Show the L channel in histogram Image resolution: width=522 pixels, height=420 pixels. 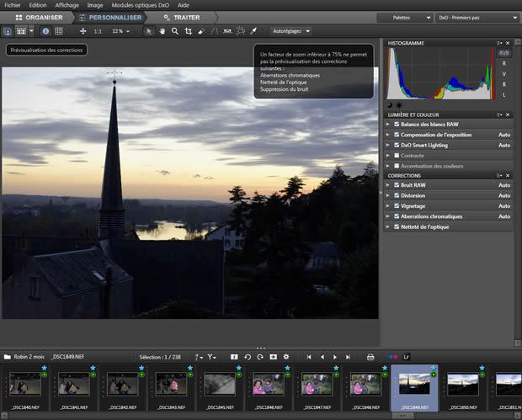504,95
